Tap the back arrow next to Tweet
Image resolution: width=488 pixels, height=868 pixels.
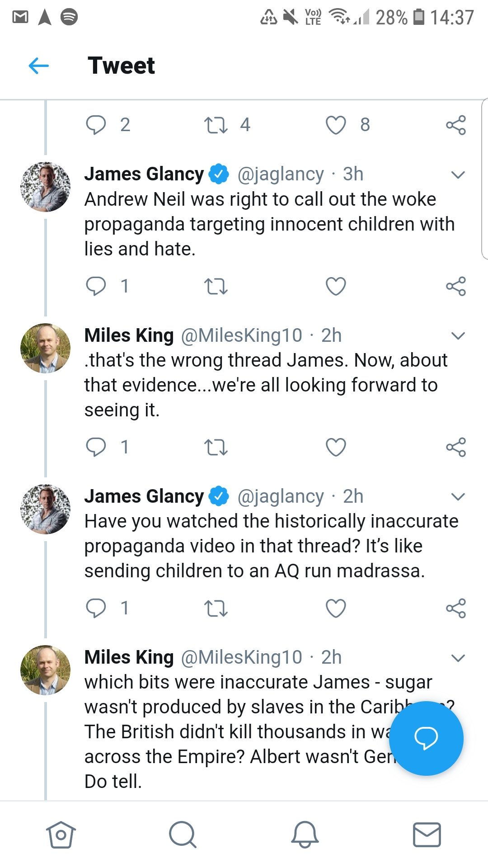39,66
